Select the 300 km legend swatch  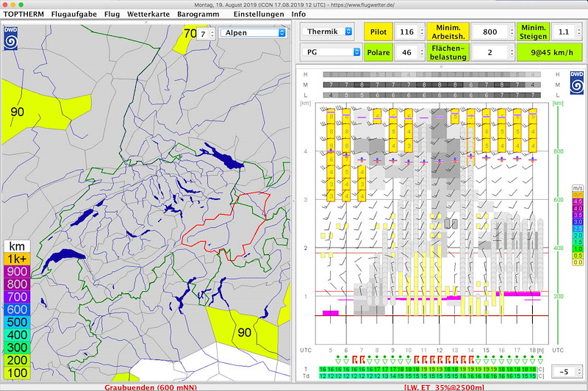(17, 348)
